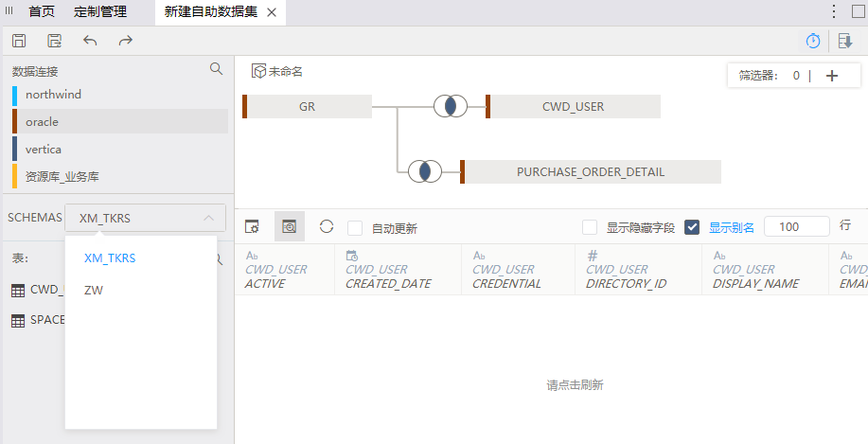Collapse the SCHEMAS dropdown XM_TKRS
The height and width of the screenshot is (444, 868).
point(145,218)
